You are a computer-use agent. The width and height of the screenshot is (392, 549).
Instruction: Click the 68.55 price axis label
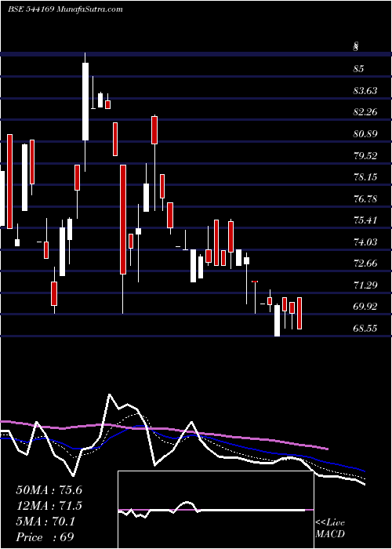[x=365, y=328]
